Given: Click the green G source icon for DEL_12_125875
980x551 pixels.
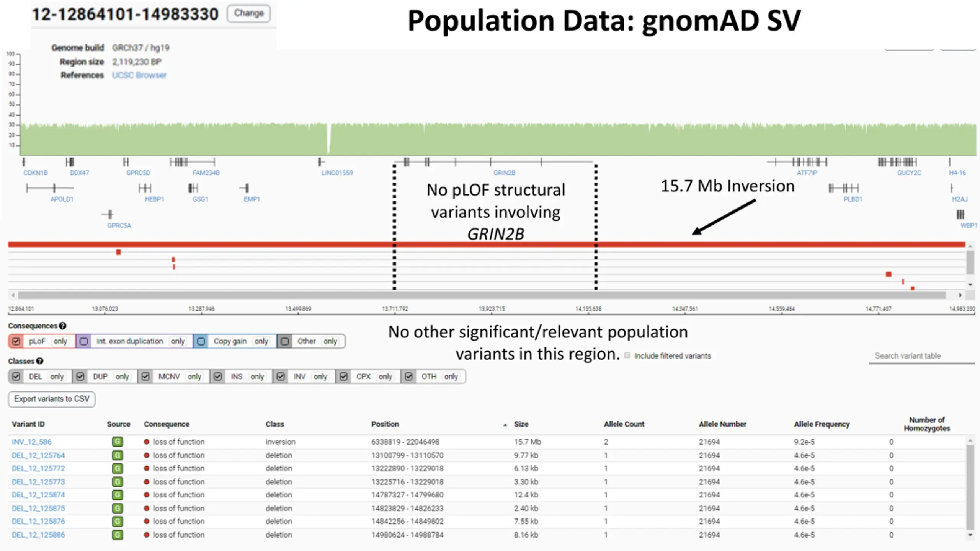Looking at the screenshot, I should pyautogui.click(x=118, y=508).
